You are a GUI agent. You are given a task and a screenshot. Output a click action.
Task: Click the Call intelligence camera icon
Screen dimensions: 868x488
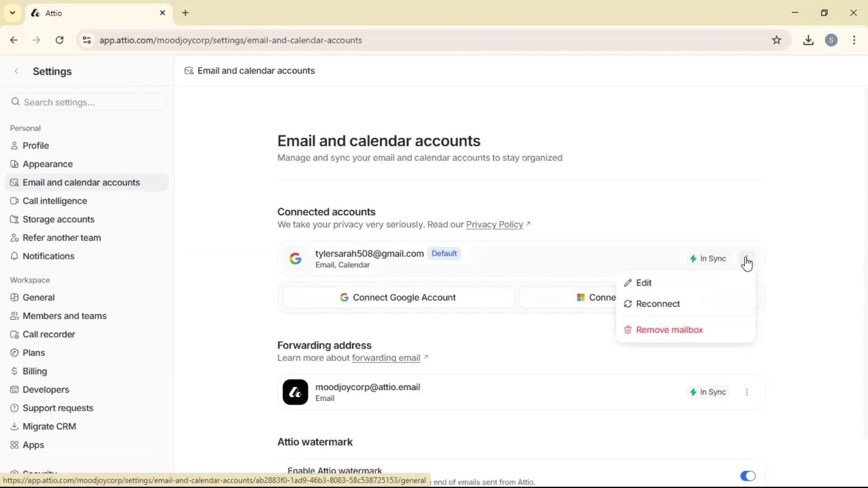click(x=14, y=201)
